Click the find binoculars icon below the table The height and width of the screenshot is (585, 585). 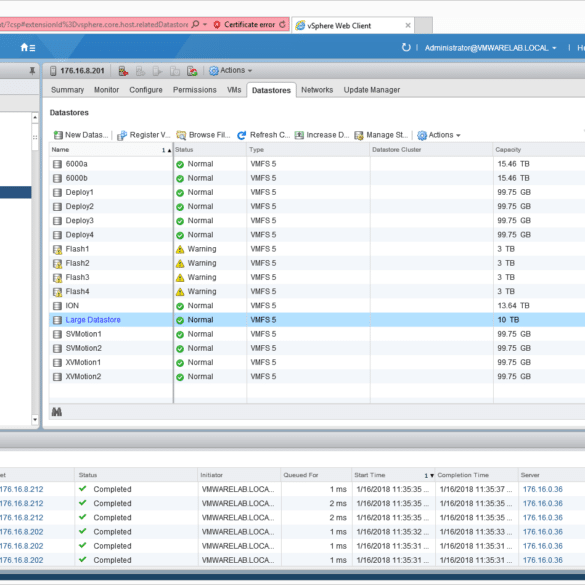point(57,412)
